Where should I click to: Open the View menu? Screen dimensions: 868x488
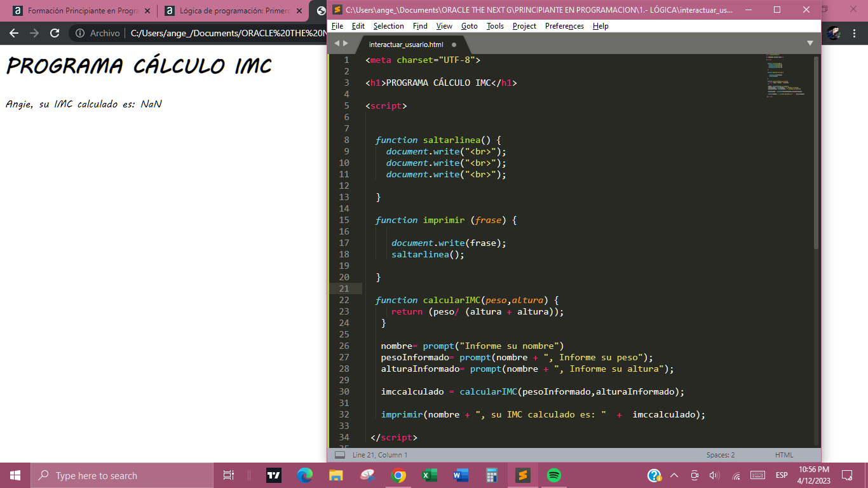tap(444, 26)
